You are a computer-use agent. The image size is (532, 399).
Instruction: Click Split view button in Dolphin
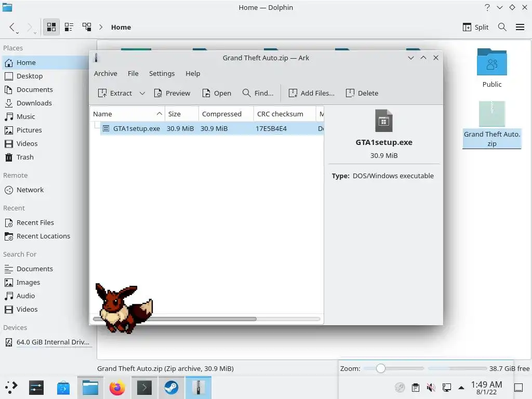[476, 27]
